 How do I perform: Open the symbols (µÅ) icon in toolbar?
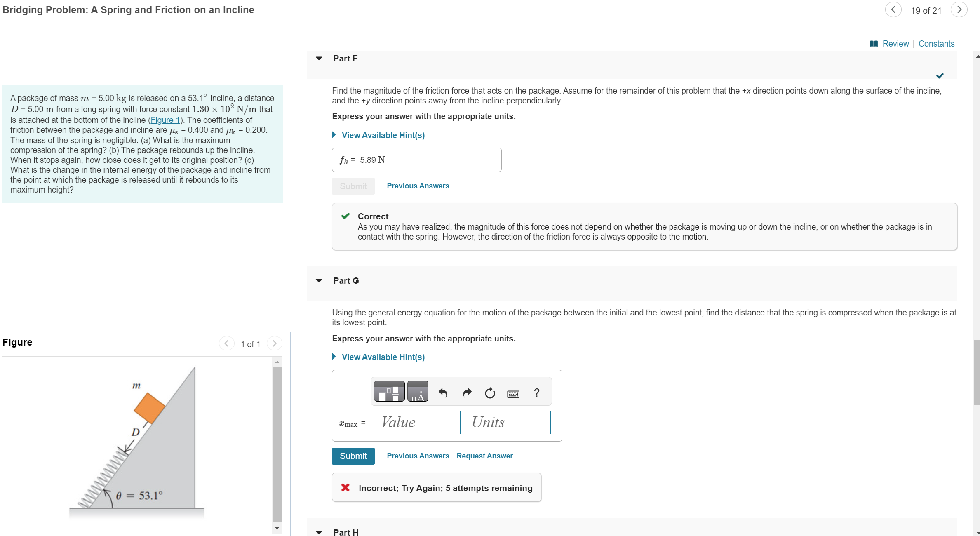[x=418, y=391]
